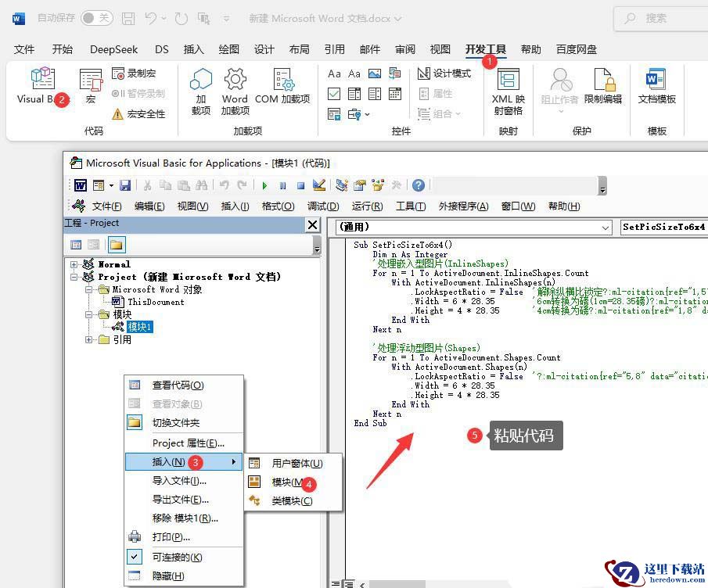
Task: Toggle the Connectable (可连接的) check item
Action: tap(185, 558)
